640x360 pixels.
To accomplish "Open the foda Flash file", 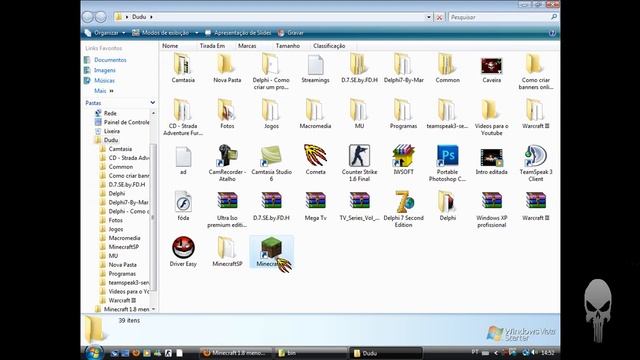I will tap(183, 202).
